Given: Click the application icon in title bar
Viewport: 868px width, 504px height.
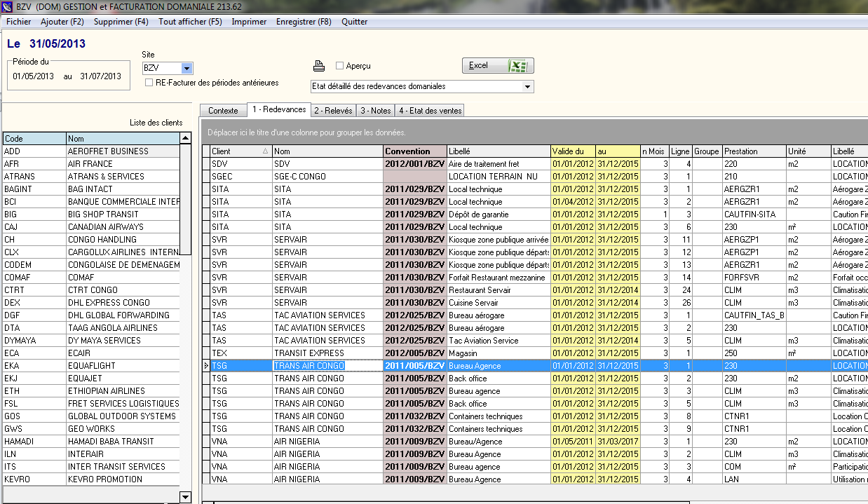Looking at the screenshot, I should click(x=7, y=6).
